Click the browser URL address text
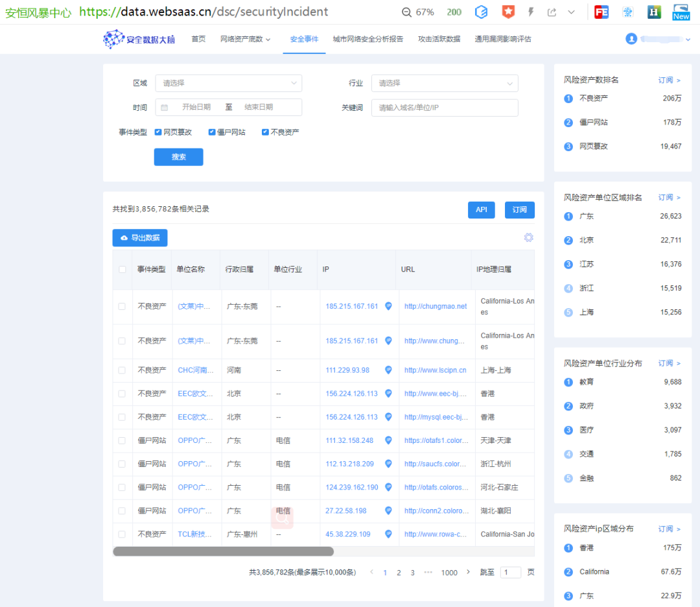The image size is (700, 607). pos(204,12)
